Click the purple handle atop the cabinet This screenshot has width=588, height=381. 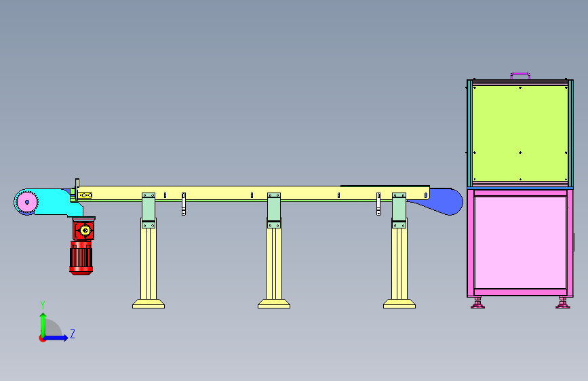520,76
